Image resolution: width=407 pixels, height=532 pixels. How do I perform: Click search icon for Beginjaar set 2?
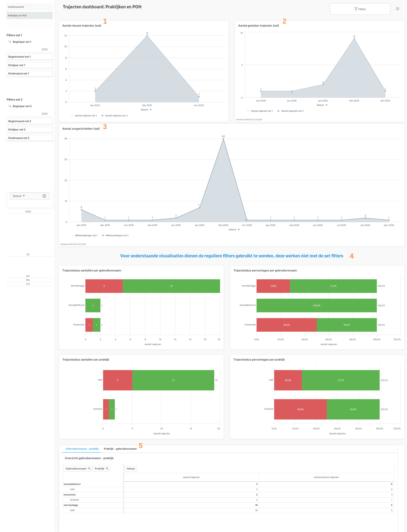tap(10, 106)
